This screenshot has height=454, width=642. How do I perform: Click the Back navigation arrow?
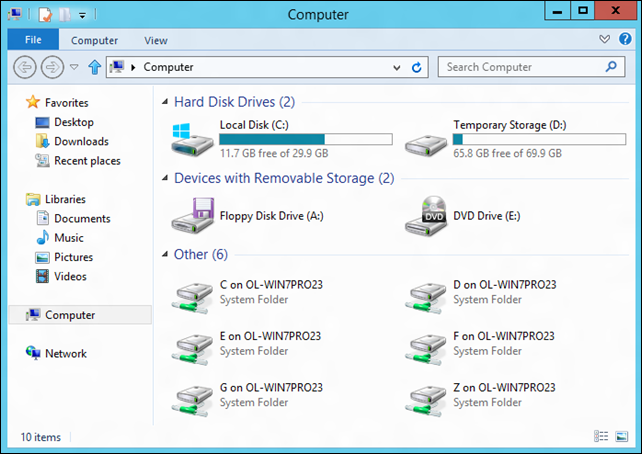pyautogui.click(x=26, y=67)
